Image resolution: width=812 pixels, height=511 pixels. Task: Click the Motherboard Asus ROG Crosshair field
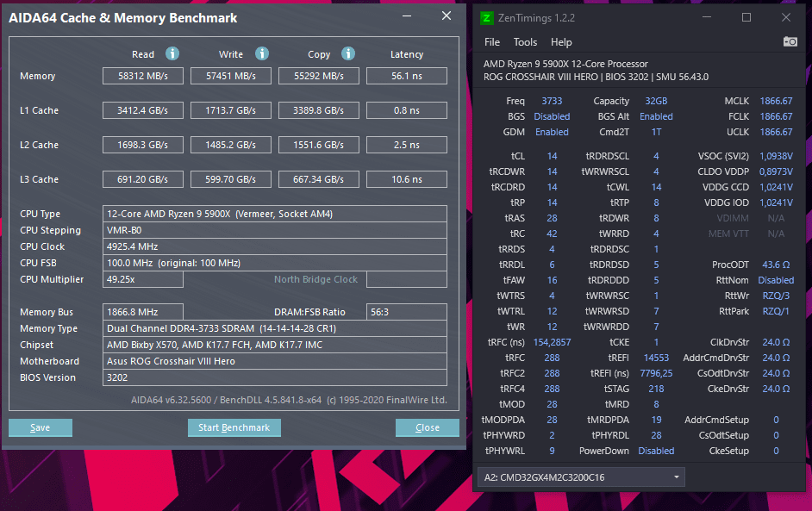pyautogui.click(x=275, y=361)
